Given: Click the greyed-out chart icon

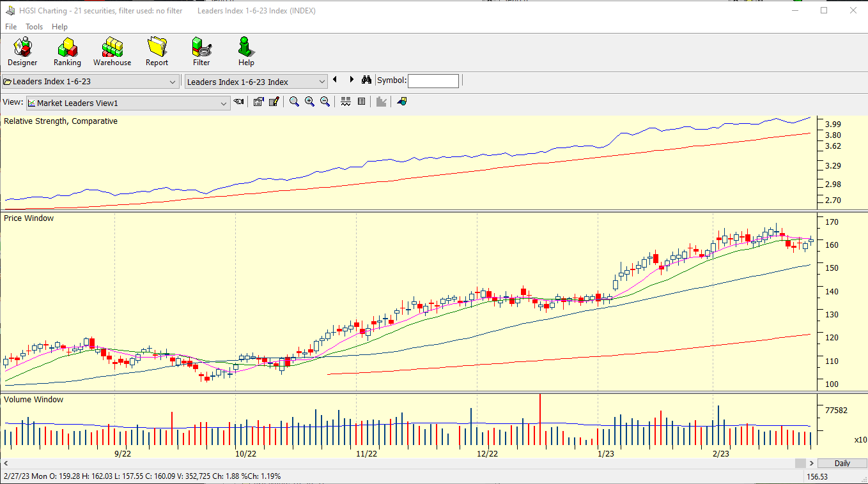Looking at the screenshot, I should click(x=382, y=102).
